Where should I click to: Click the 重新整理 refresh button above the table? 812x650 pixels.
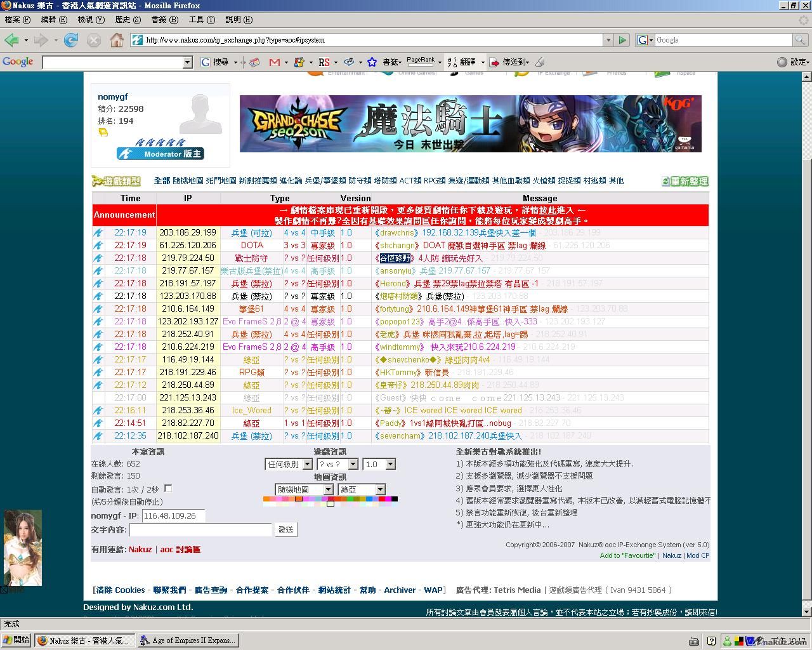pyautogui.click(x=684, y=182)
